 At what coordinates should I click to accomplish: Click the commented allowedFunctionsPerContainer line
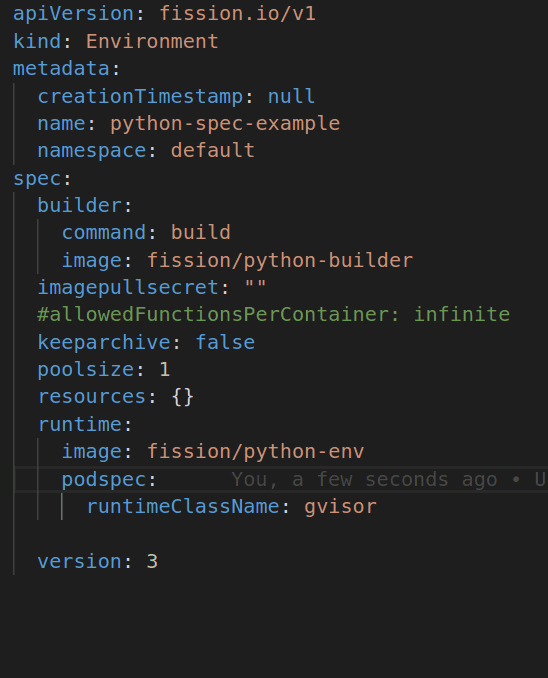pos(274,314)
